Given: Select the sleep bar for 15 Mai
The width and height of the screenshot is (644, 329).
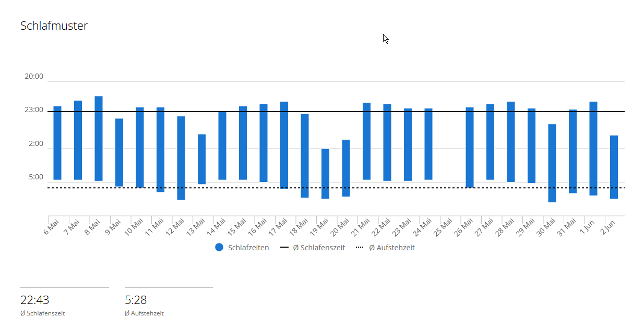Looking at the screenshot, I should coord(243,143).
